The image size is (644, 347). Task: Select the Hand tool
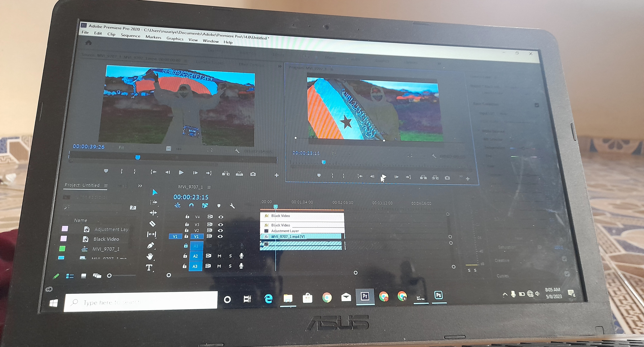pyautogui.click(x=150, y=256)
